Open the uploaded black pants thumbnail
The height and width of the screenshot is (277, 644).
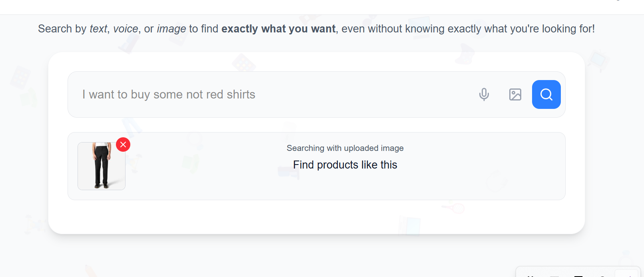[102, 166]
